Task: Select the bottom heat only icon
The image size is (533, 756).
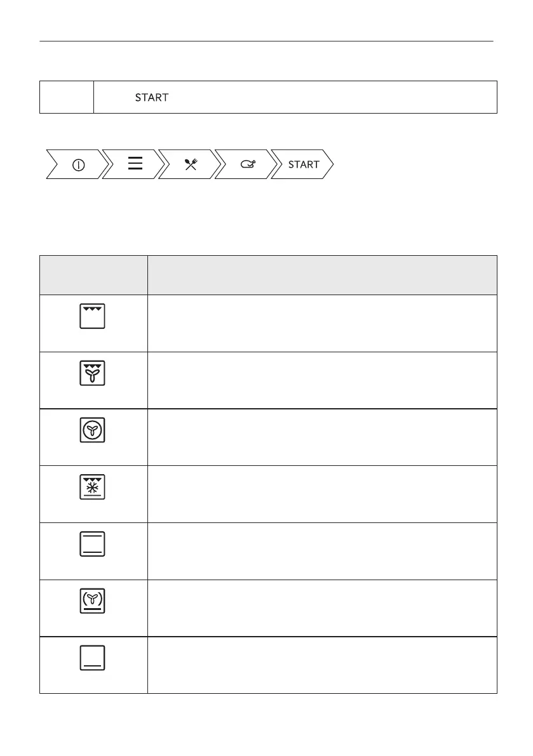Action: pos(93,659)
